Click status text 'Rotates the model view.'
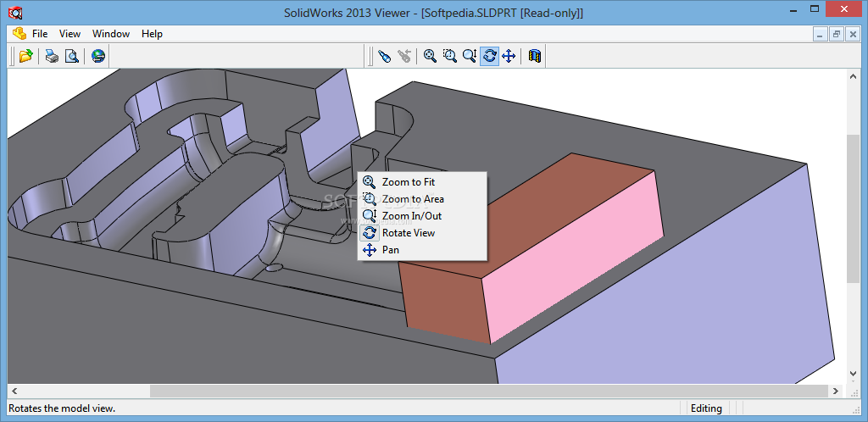Image resolution: width=868 pixels, height=422 pixels. pos(62,408)
